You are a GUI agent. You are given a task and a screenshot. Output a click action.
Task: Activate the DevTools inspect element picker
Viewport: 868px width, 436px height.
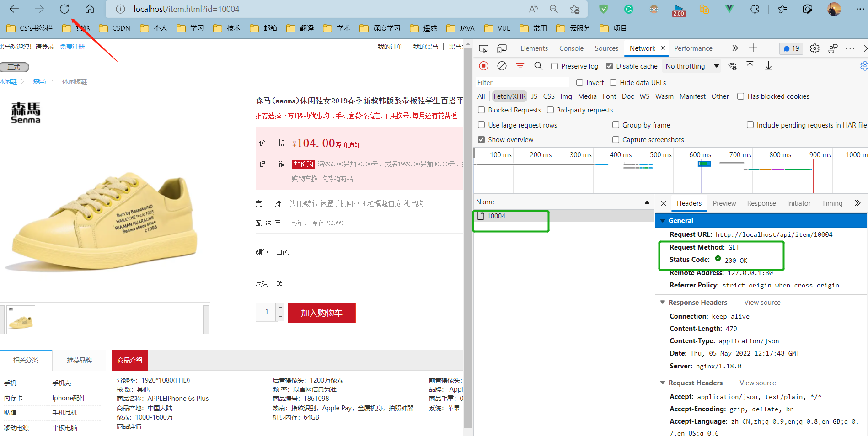pos(483,48)
